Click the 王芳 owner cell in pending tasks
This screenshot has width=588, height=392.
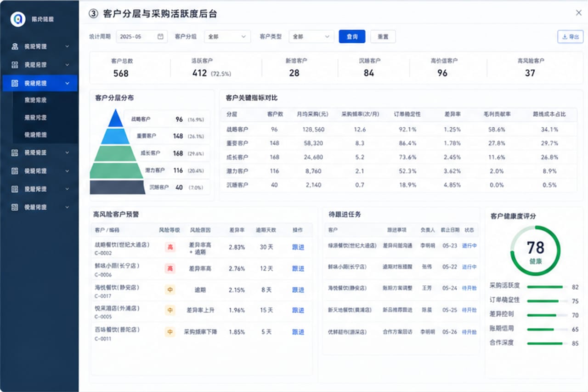point(427,288)
